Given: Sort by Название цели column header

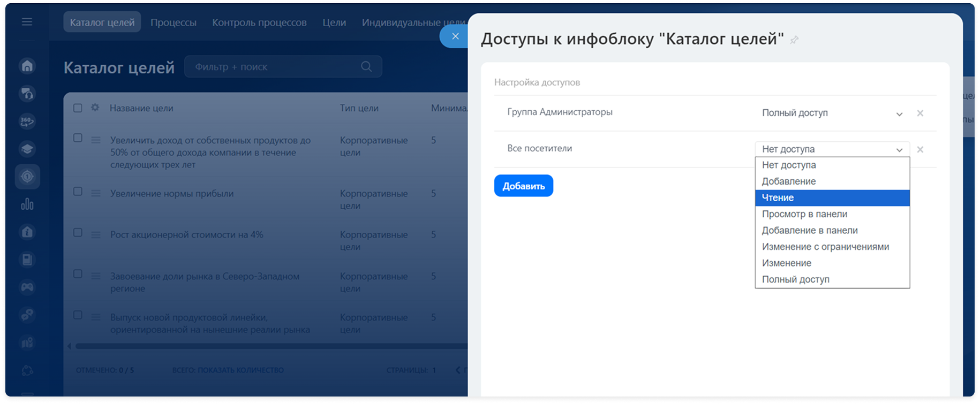Looking at the screenshot, I should pos(141,108).
